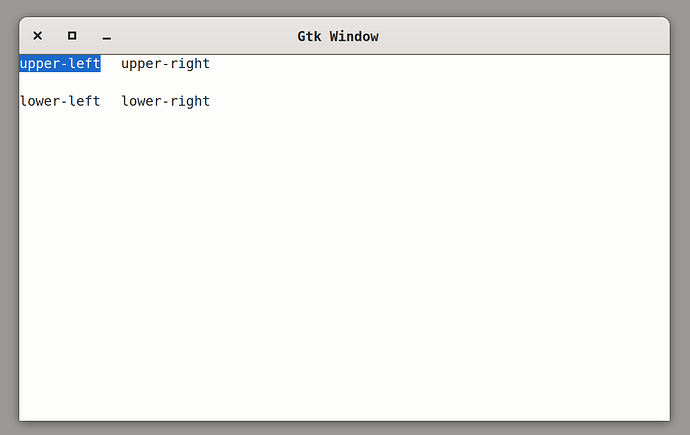Viewport: 690px width, 435px height.
Task: Click the lower-left text label
Action: tap(60, 101)
